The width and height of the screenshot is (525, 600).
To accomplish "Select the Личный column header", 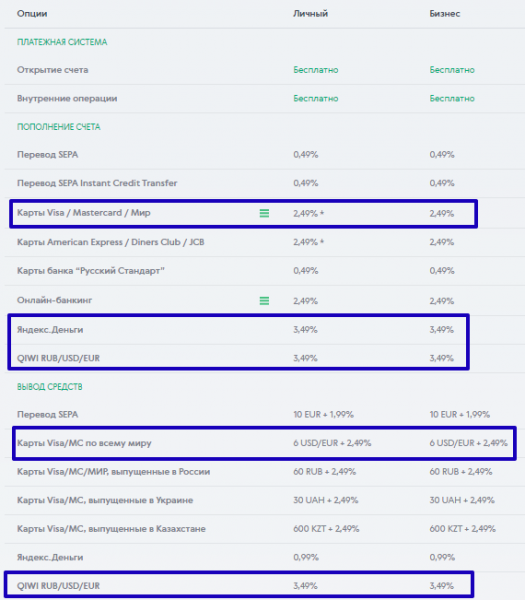I will pyautogui.click(x=310, y=14).
